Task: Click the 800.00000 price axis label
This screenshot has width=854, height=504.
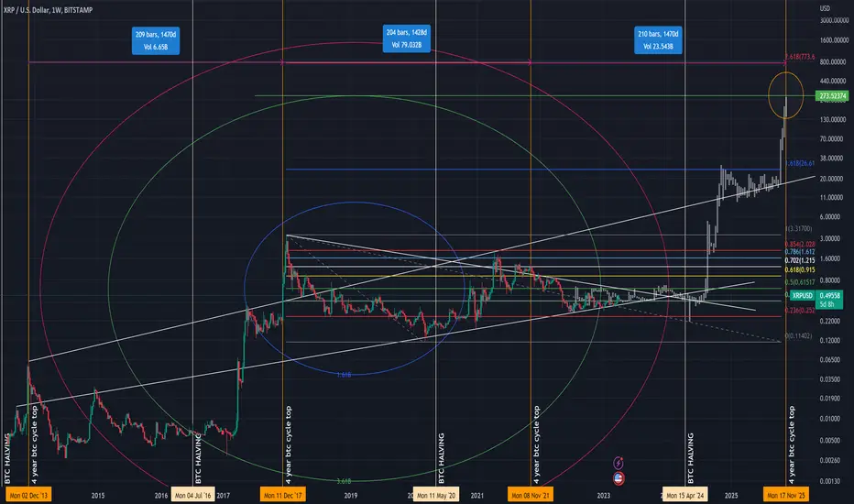Action: (x=835, y=62)
